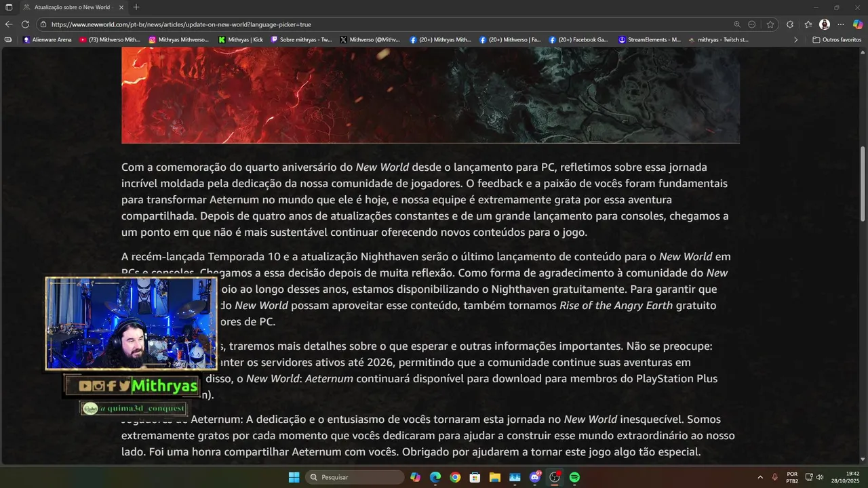Open the Photos app on taskbar

(x=515, y=477)
